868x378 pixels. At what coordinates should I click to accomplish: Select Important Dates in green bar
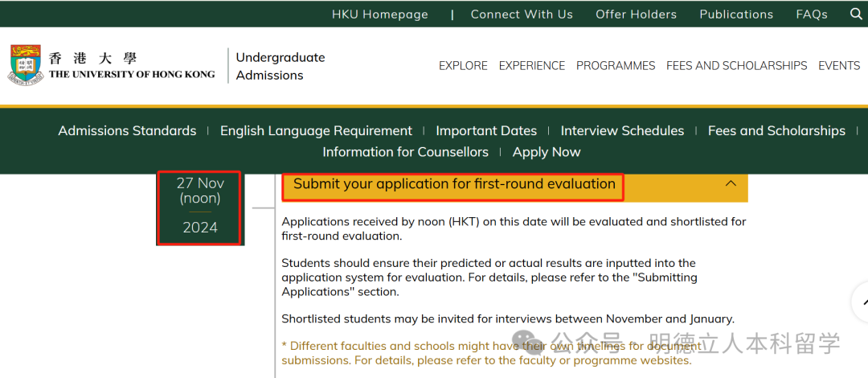tap(486, 131)
